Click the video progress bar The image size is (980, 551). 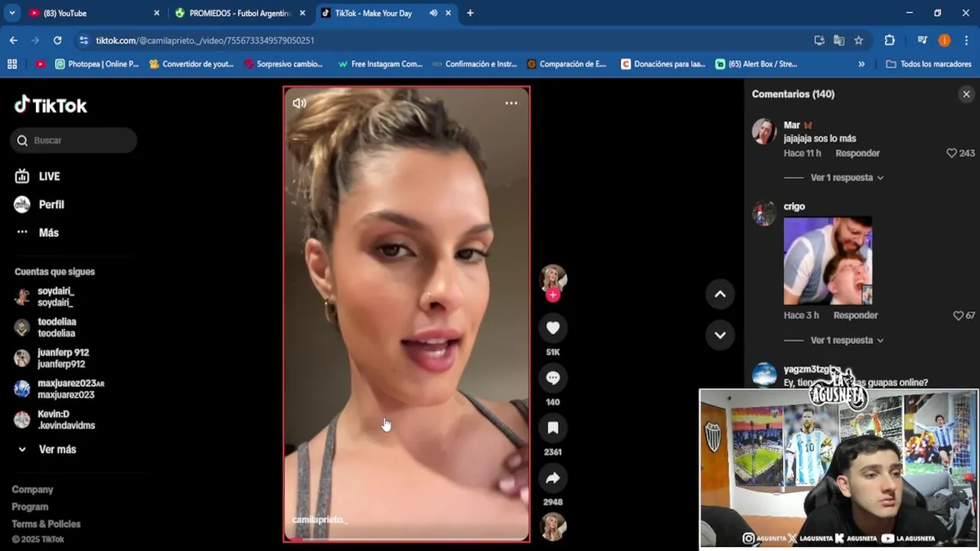point(407,539)
